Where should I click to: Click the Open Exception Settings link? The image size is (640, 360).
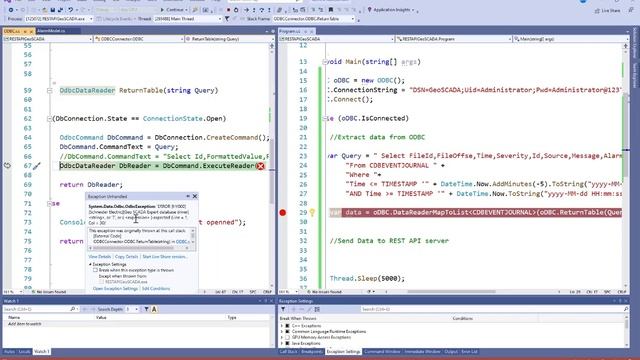(115, 289)
